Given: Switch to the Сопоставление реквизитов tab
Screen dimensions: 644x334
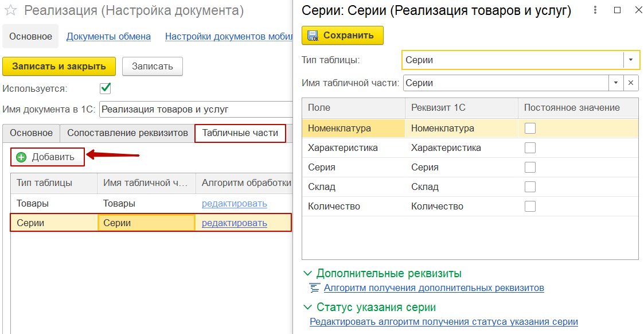Looking at the screenshot, I should pos(127,133).
